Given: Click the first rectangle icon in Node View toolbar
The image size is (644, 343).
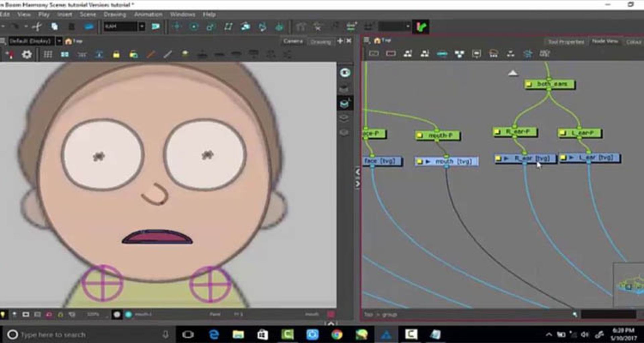Looking at the screenshot, I should (x=374, y=54).
